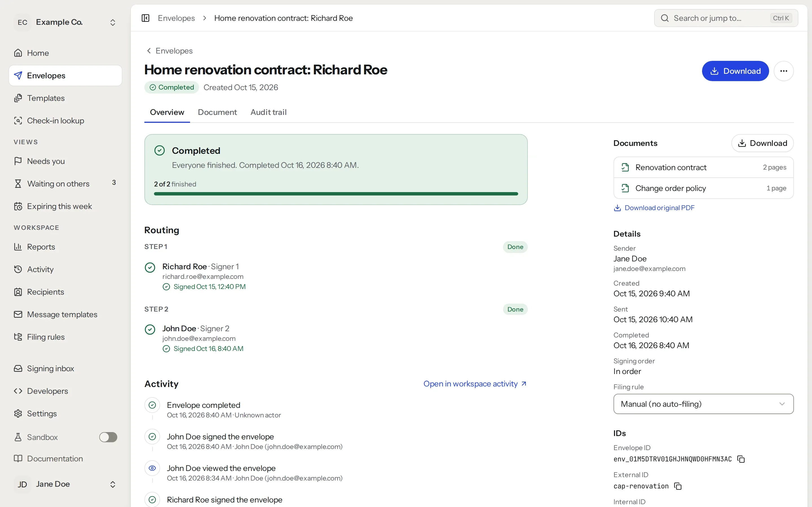Focus the Search or jump to field
The width and height of the screenshot is (812, 507).
[x=726, y=18]
